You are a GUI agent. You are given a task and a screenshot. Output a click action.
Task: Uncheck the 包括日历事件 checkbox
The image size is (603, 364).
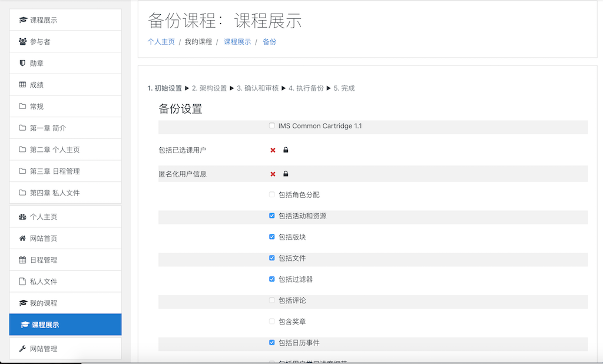click(x=272, y=342)
